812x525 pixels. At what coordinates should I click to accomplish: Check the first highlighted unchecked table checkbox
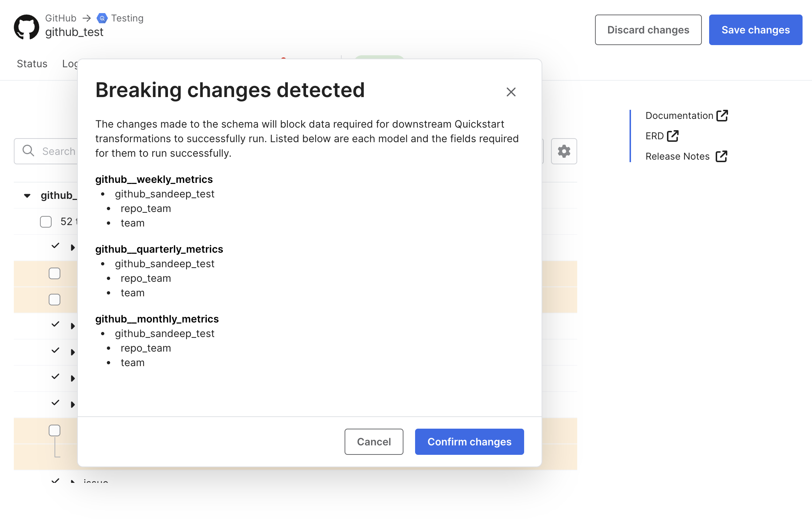(55, 273)
